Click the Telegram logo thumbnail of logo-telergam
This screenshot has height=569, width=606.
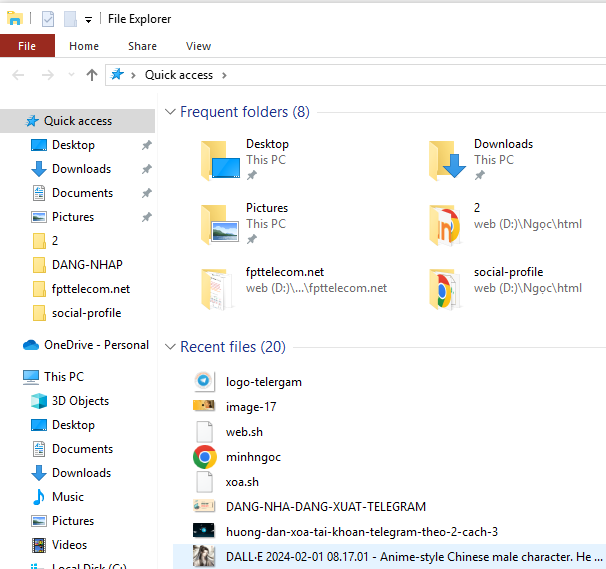204,381
